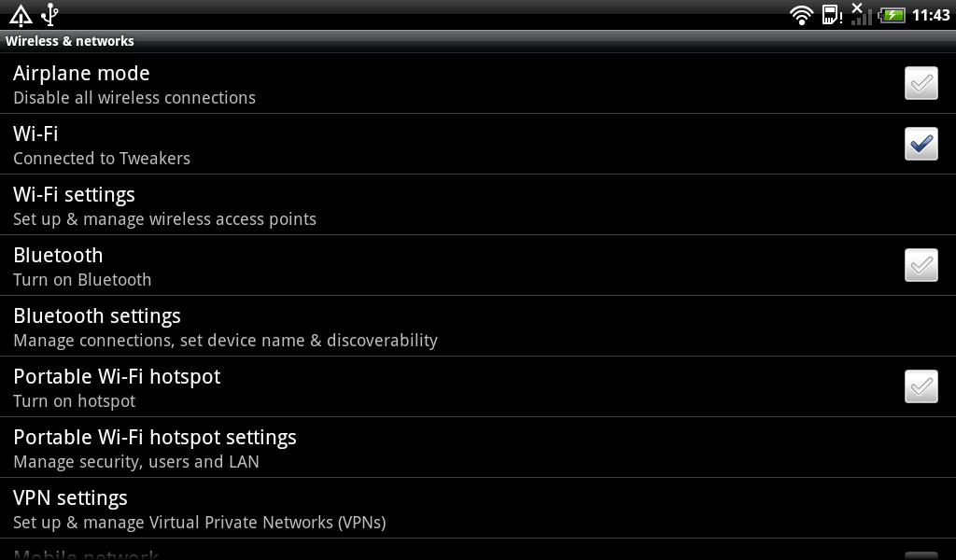956x560 pixels.
Task: Uncheck the Wi-Fi checkbox
Action: [x=921, y=145]
